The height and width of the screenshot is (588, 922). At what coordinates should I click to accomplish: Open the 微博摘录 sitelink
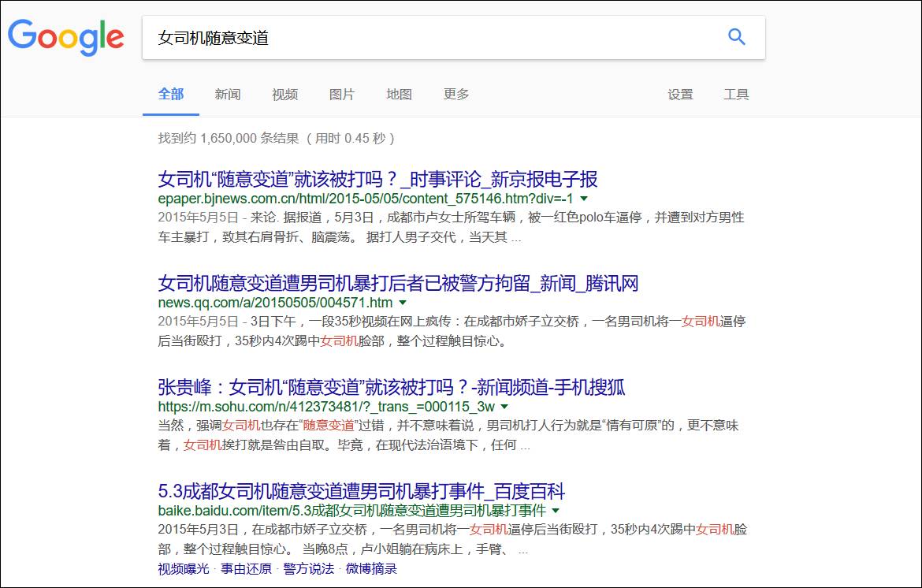tap(371, 568)
